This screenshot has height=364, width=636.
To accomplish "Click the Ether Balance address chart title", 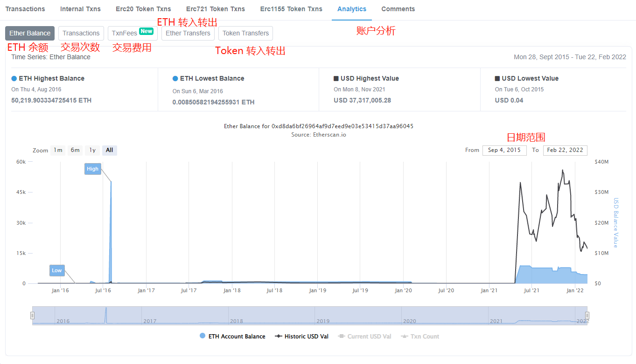I will coord(319,126).
